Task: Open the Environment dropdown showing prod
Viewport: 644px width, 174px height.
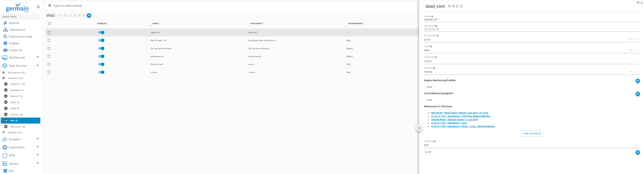Action: tap(637, 40)
